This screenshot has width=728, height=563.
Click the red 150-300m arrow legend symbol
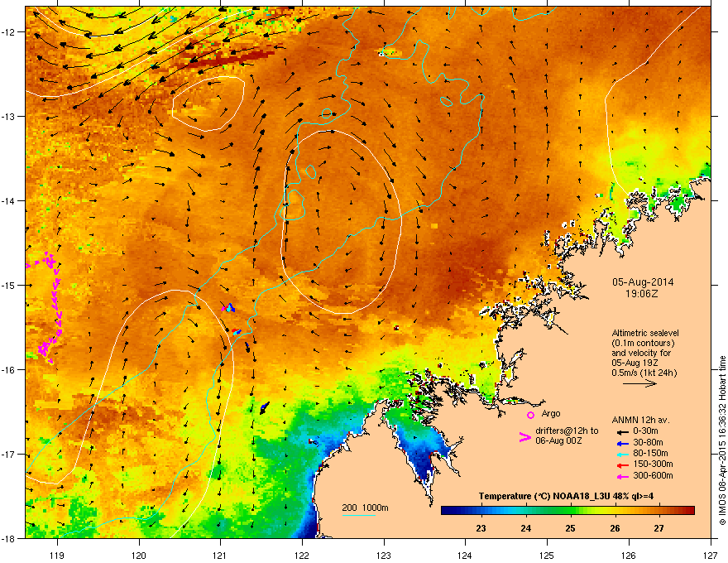(x=623, y=465)
